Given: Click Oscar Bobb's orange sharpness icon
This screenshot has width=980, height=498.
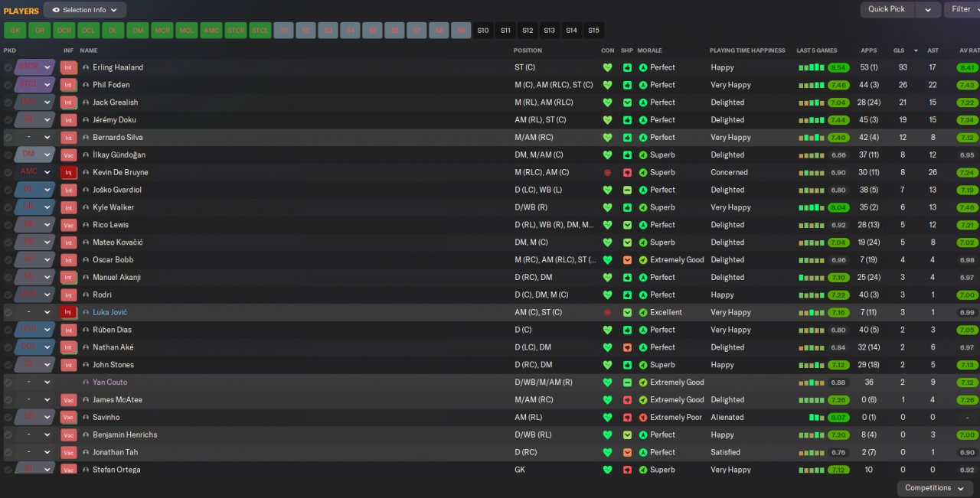Looking at the screenshot, I should click(x=627, y=259).
